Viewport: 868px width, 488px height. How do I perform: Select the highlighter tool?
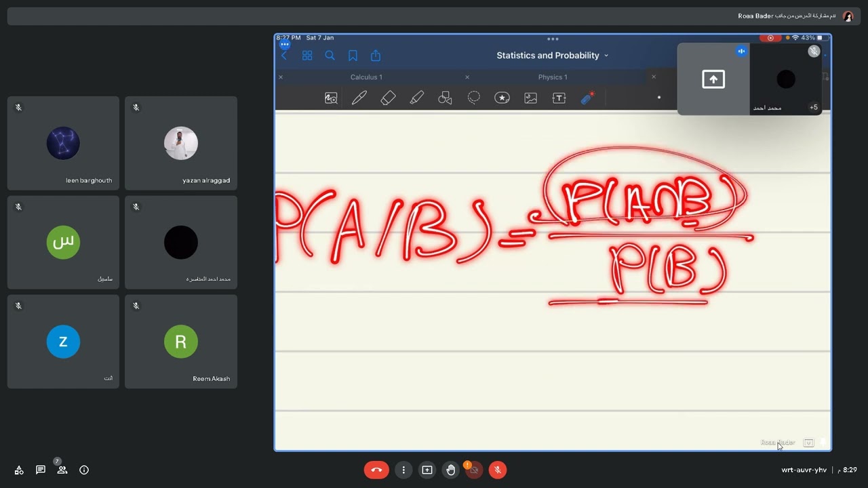tap(417, 98)
